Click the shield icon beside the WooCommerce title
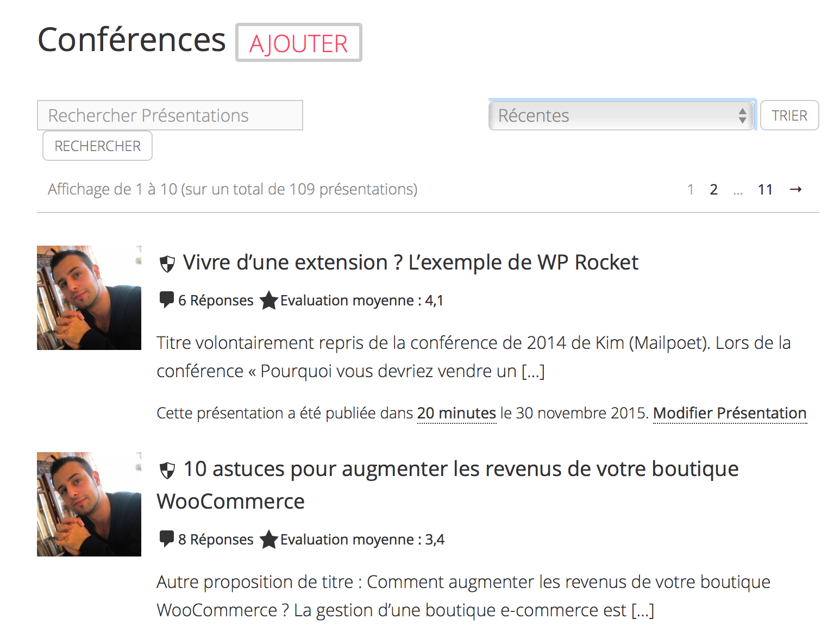 167,470
